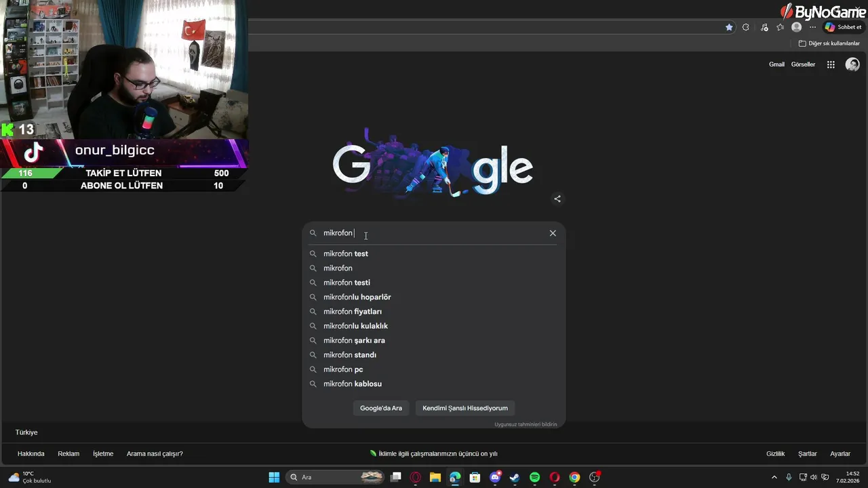Clear the search box with X
The width and height of the screenshot is (868, 488).
553,233
